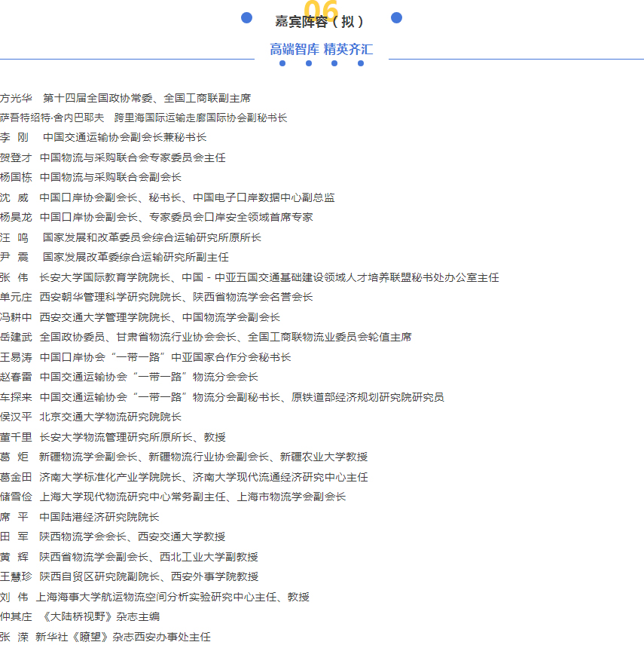Viewport: 644px width, 645px height.
Task: Click 贺登才 专家委员会主任 line
Action: 113,157
